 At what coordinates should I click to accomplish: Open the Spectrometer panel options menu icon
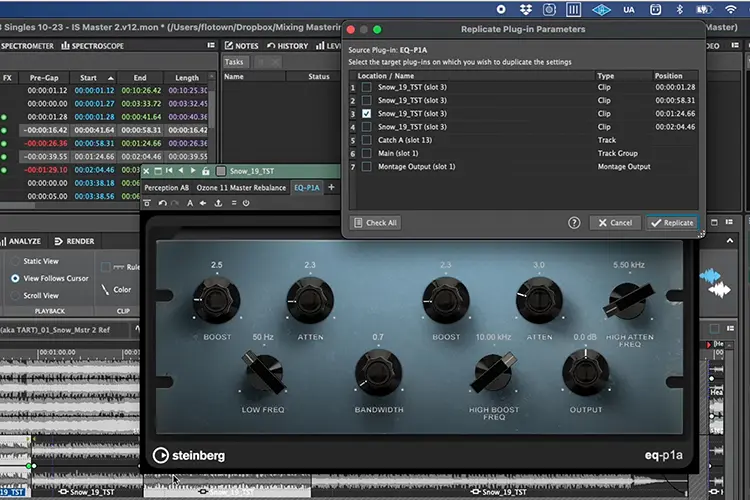pos(211,45)
